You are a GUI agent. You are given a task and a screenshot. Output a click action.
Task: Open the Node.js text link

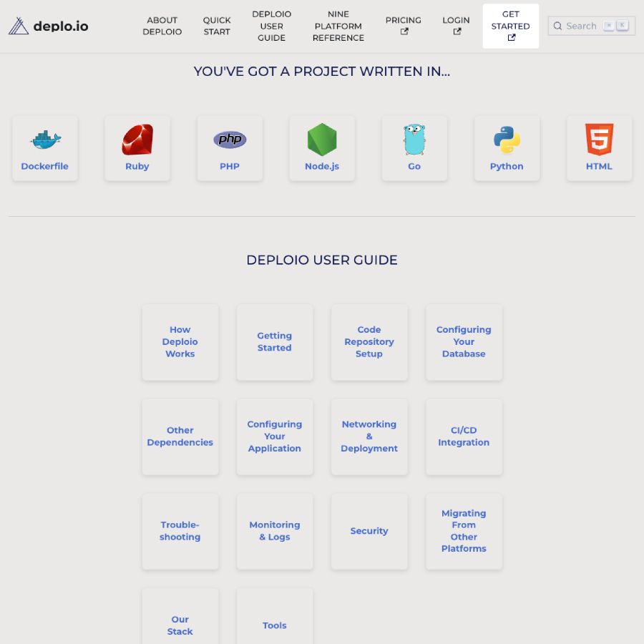click(x=322, y=166)
